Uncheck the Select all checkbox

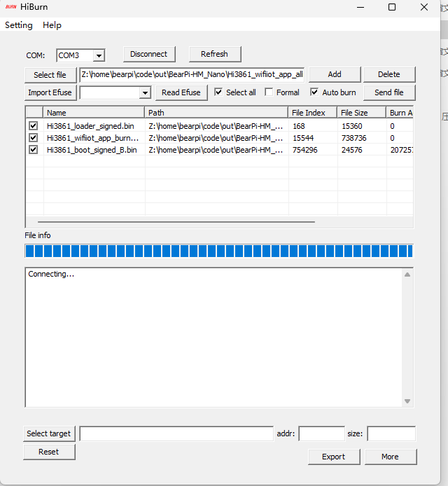(218, 92)
